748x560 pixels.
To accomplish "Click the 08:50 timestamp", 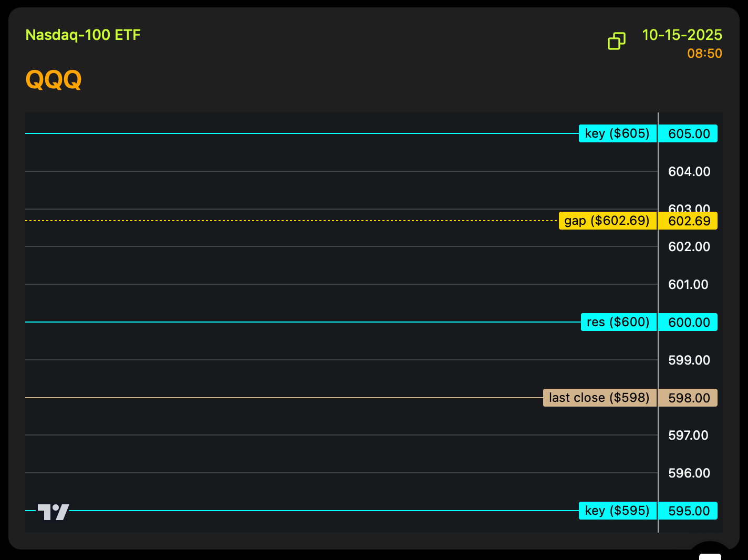I will tap(704, 54).
